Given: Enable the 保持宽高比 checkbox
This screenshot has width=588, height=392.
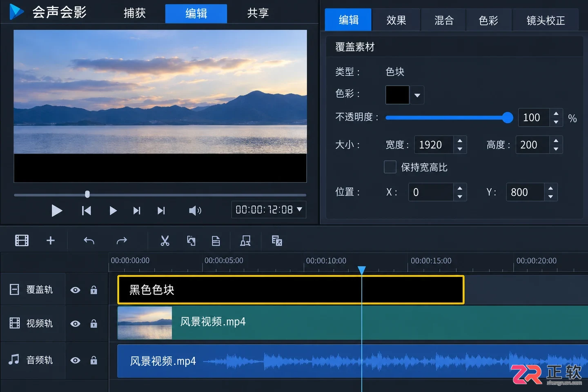Looking at the screenshot, I should [390, 167].
